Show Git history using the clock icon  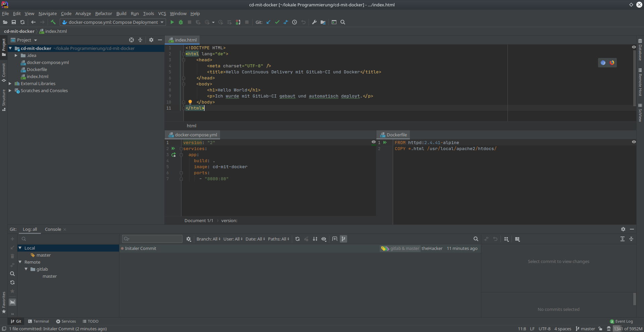pos(294,22)
